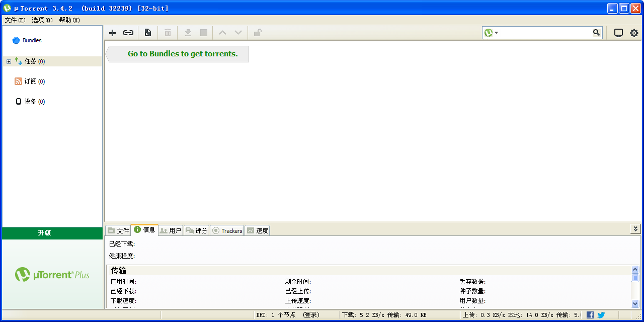644x322 pixels.
Task: Click the unlock bundle padlock icon
Action: (258, 33)
